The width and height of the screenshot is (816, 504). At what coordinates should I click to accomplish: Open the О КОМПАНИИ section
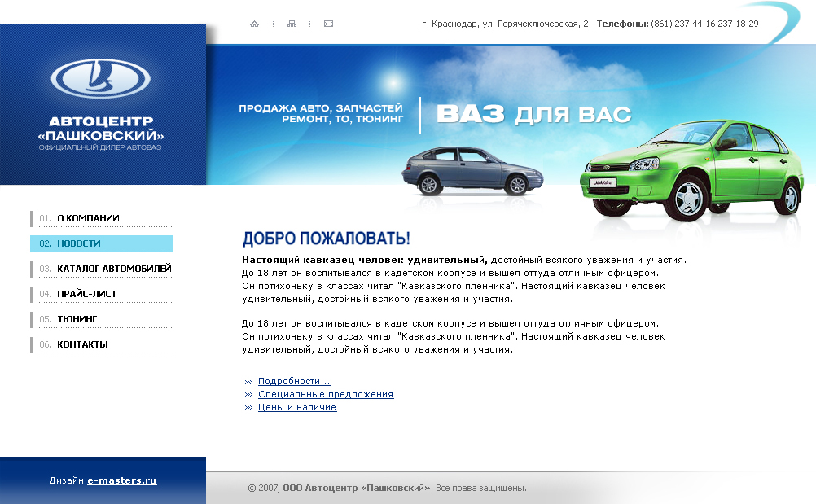[x=87, y=218]
